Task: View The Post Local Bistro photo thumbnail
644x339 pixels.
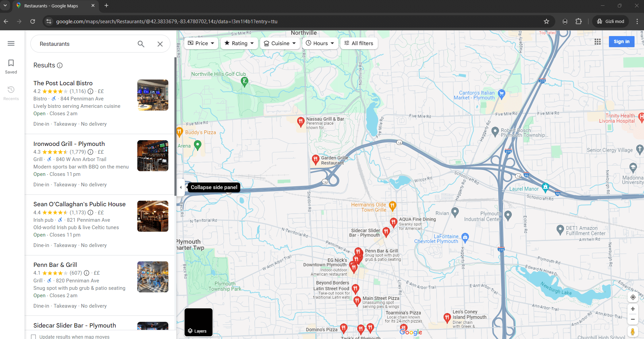Action: point(153,95)
